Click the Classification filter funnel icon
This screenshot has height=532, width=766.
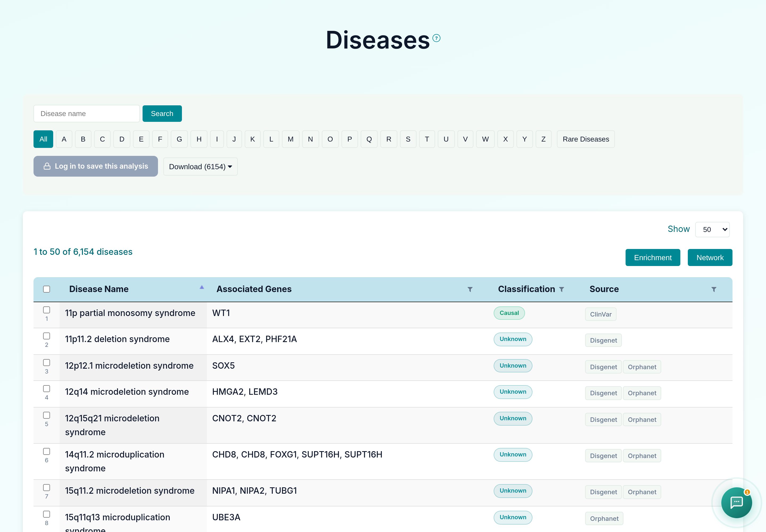point(562,289)
